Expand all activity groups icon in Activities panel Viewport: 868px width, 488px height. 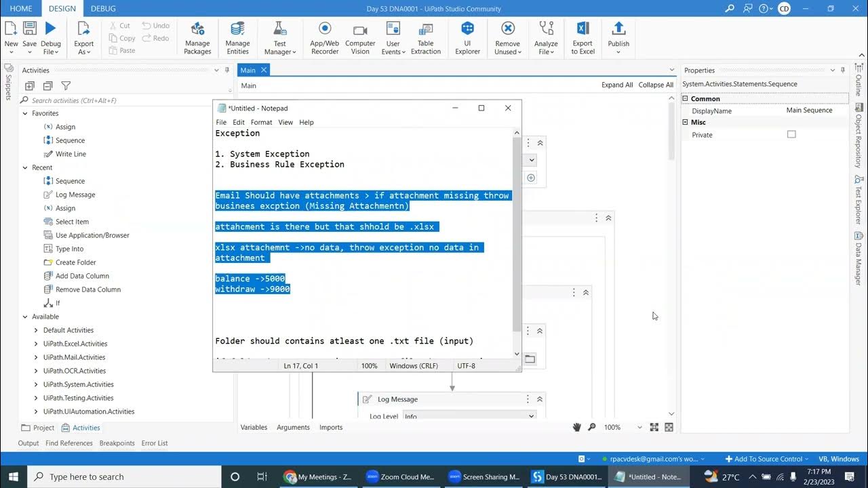pos(30,86)
